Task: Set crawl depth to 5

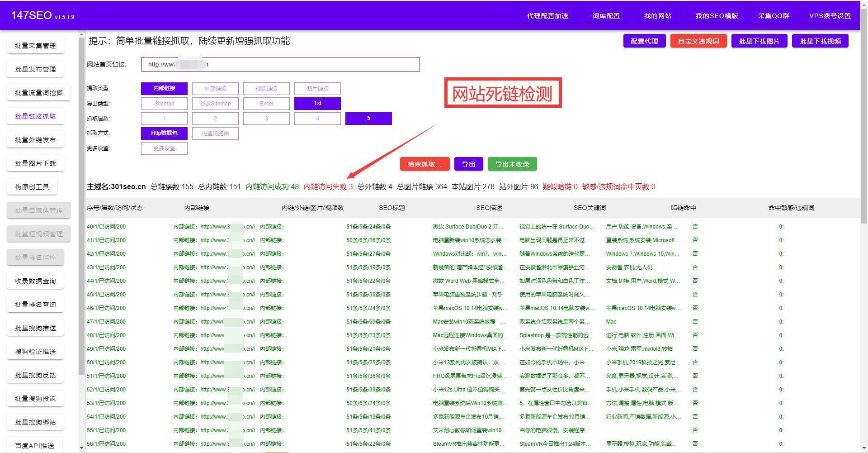Action: click(x=368, y=119)
